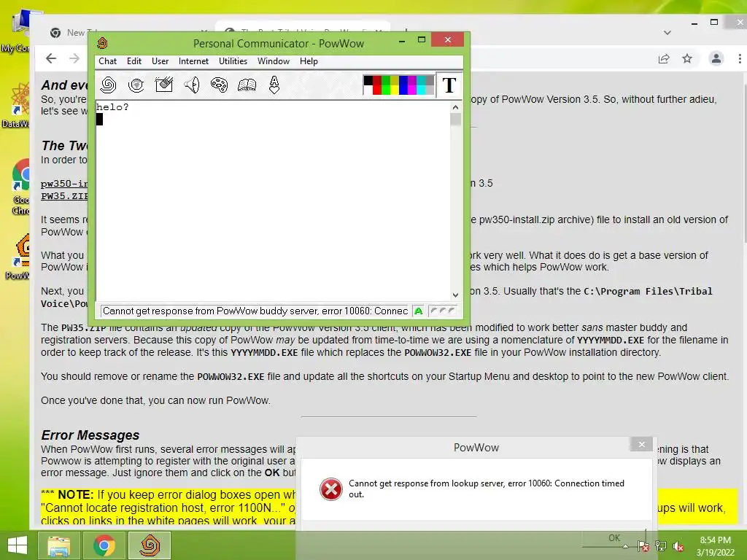The height and width of the screenshot is (560, 747).
Task: Open the Chat menu
Action: 108,61
